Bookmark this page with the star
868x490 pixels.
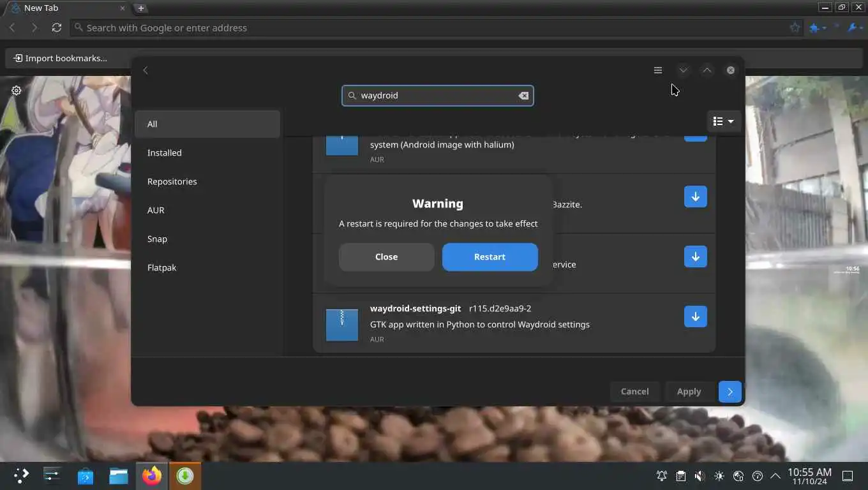click(x=795, y=27)
